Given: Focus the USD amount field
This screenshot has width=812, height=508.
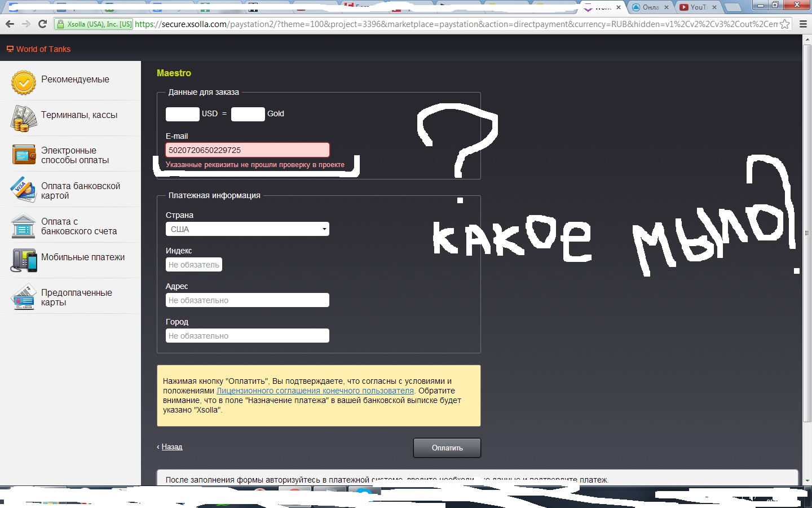Looking at the screenshot, I should (x=183, y=114).
